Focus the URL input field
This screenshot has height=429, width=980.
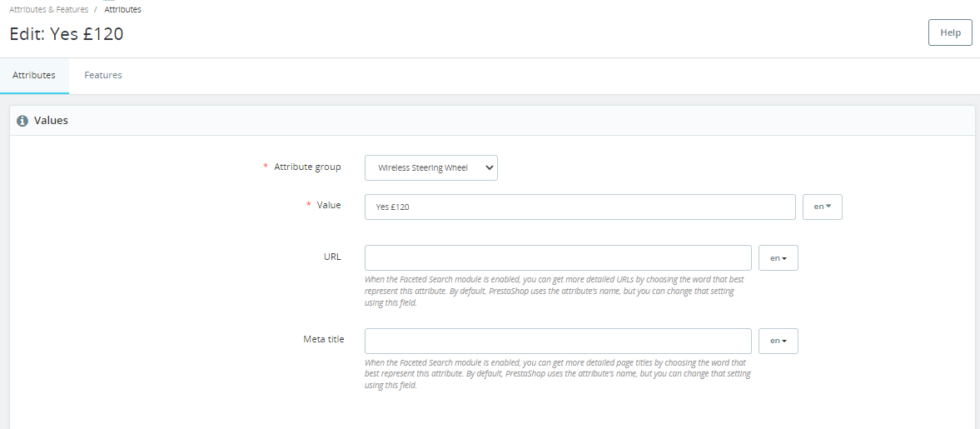pyautogui.click(x=558, y=258)
